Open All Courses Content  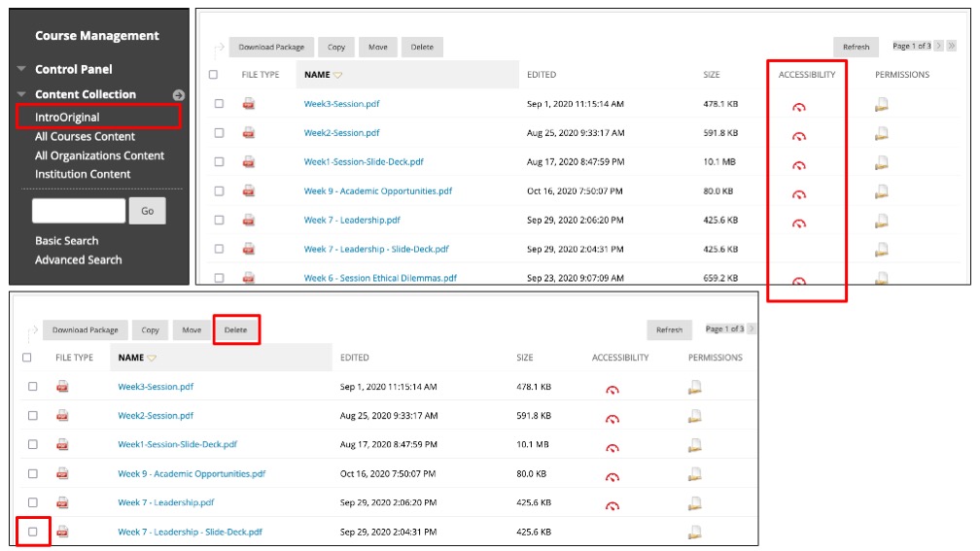(85, 136)
